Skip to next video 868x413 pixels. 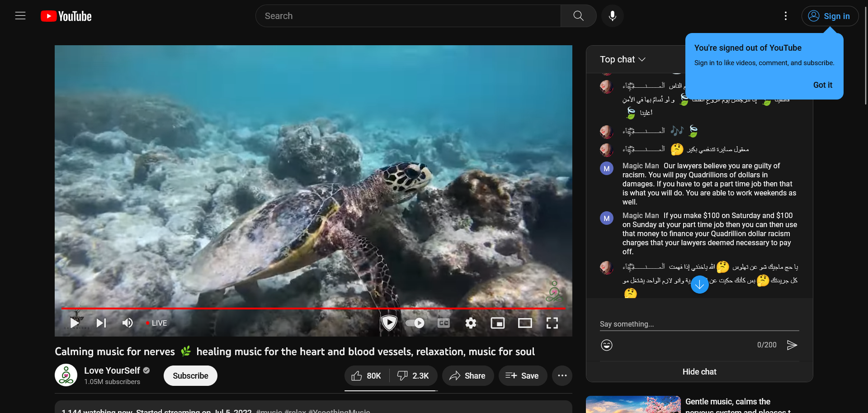click(101, 323)
